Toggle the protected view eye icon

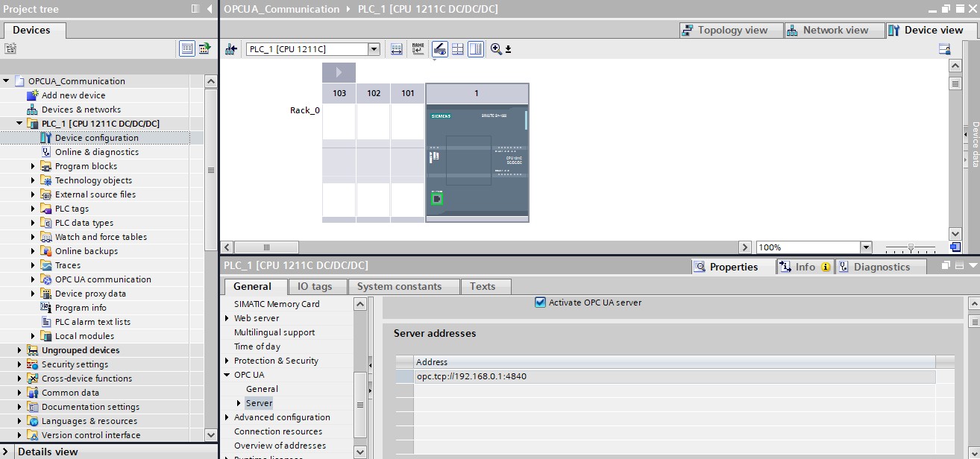[440, 49]
